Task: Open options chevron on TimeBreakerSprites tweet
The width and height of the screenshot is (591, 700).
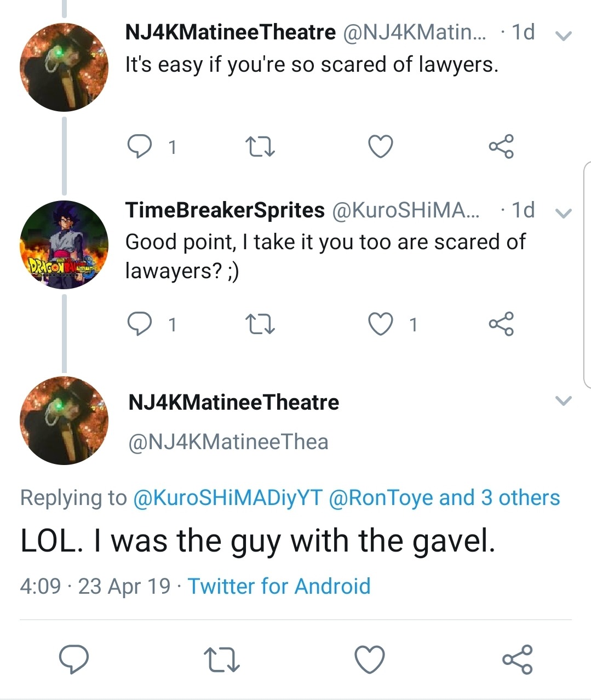Action: pyautogui.click(x=563, y=214)
